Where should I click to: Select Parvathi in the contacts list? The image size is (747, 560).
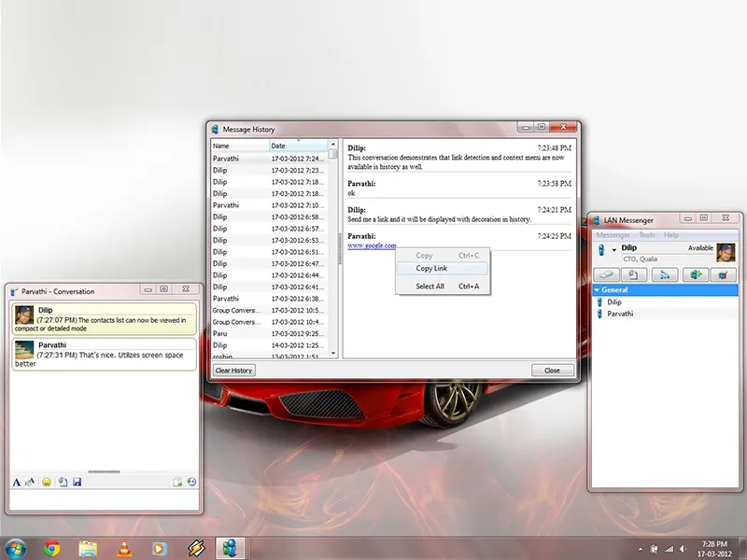click(620, 314)
